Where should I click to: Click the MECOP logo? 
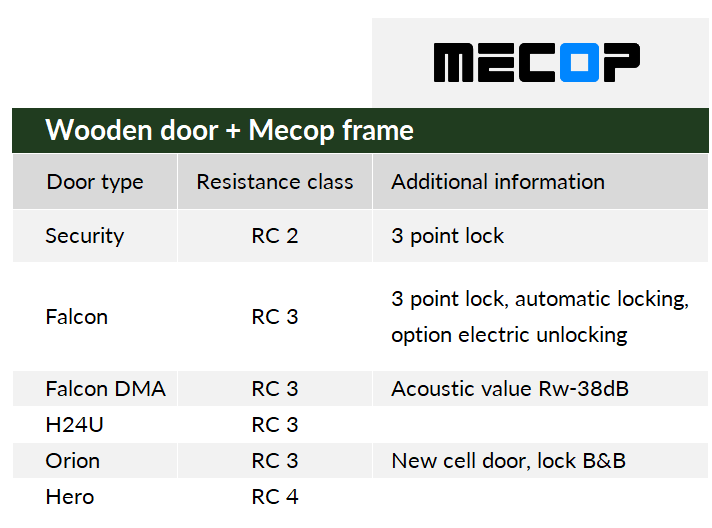[537, 63]
